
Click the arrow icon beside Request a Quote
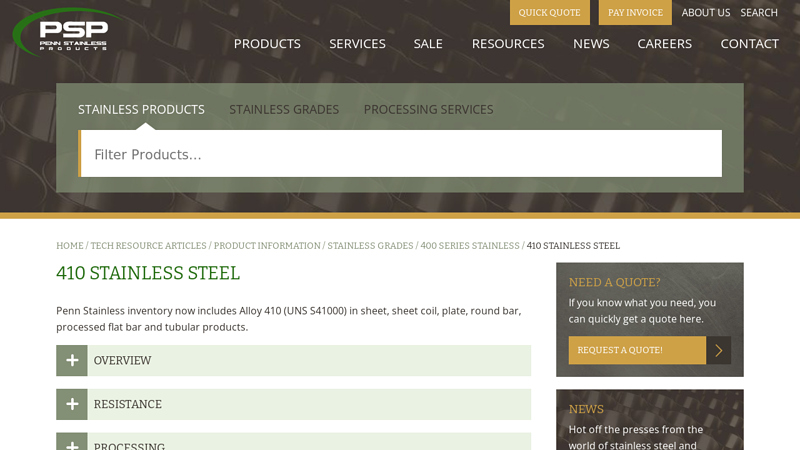tap(718, 350)
